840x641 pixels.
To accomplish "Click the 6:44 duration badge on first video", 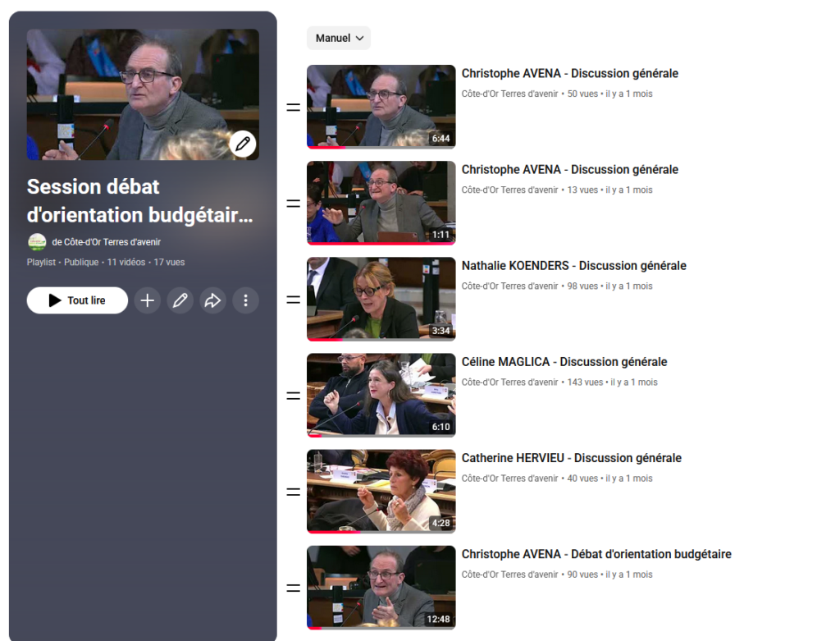I will point(441,140).
